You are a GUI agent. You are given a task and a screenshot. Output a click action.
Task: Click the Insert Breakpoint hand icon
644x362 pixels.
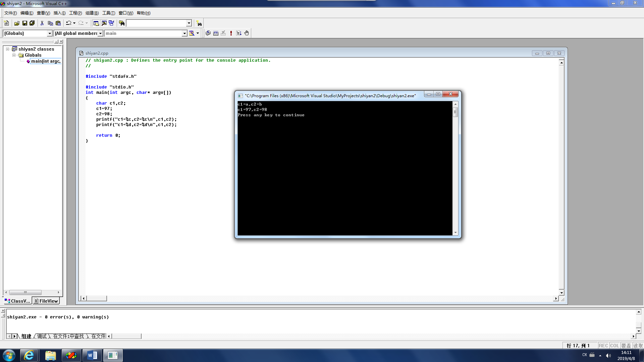point(247,33)
